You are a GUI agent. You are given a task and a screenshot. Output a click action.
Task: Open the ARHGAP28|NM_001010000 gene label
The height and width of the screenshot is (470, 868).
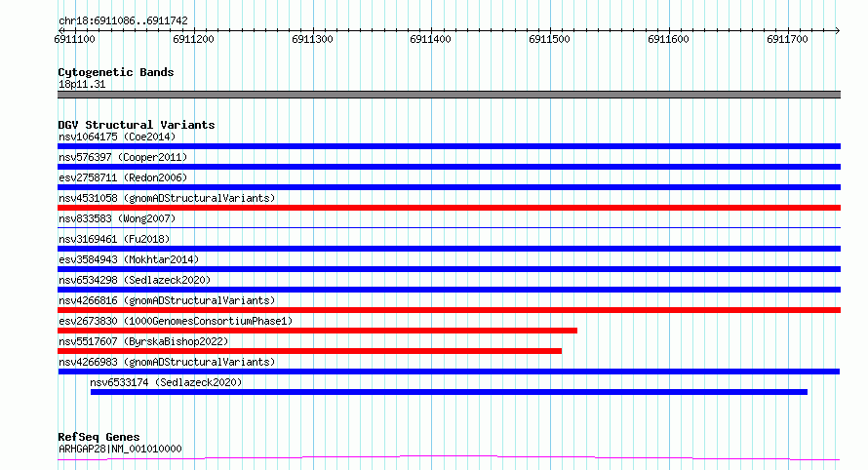[120, 449]
